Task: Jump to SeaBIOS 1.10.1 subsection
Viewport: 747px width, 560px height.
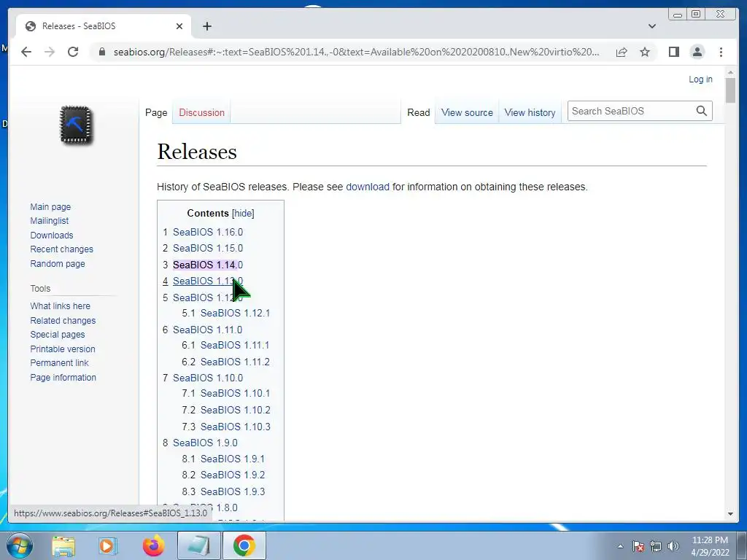Action: pyautogui.click(x=235, y=393)
